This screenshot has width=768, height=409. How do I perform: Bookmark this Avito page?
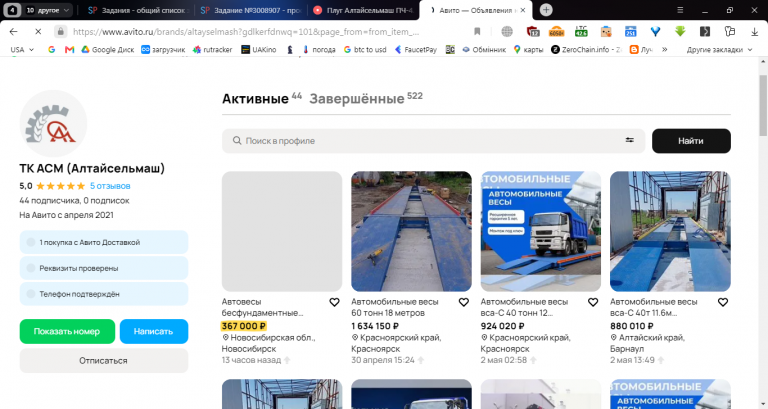[477, 32]
